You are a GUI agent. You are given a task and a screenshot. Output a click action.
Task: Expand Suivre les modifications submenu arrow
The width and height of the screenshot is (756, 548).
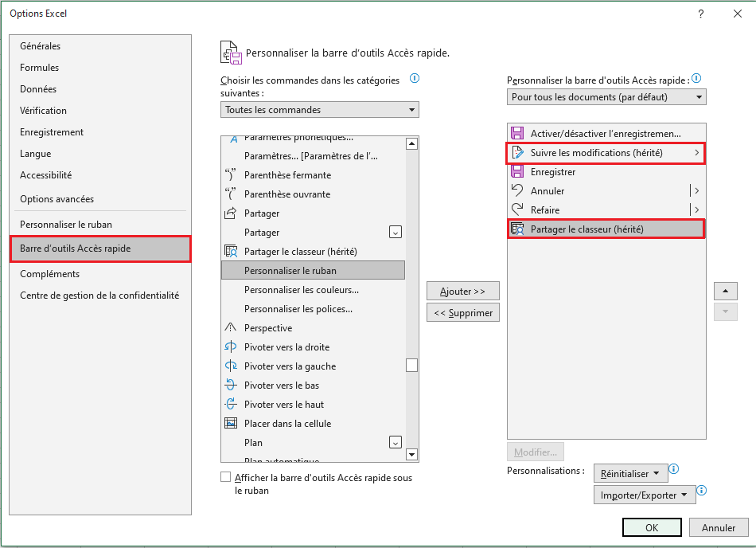(x=696, y=152)
